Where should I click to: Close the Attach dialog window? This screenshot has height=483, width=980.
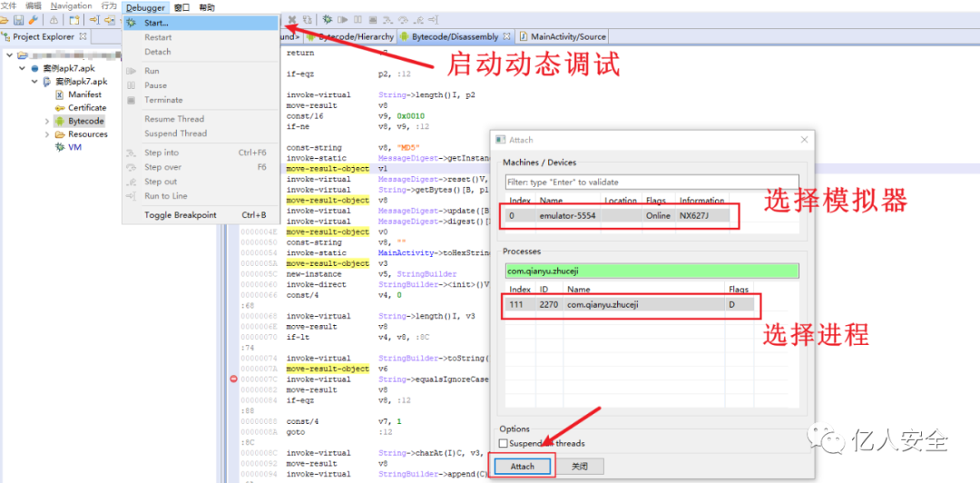tap(804, 140)
